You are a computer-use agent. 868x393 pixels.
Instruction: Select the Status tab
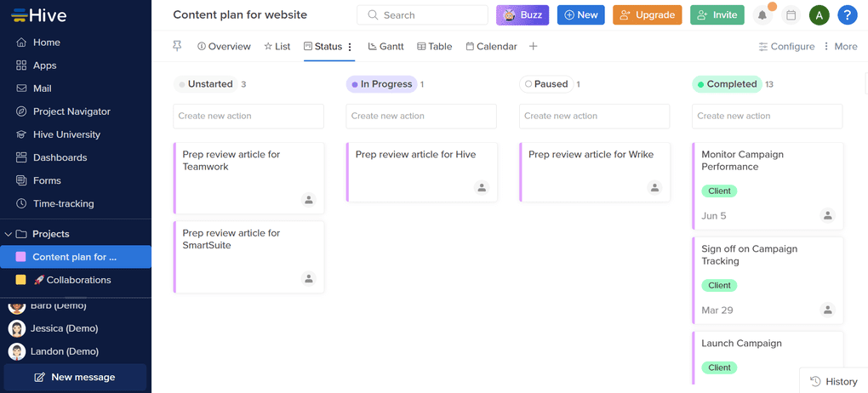click(323, 47)
